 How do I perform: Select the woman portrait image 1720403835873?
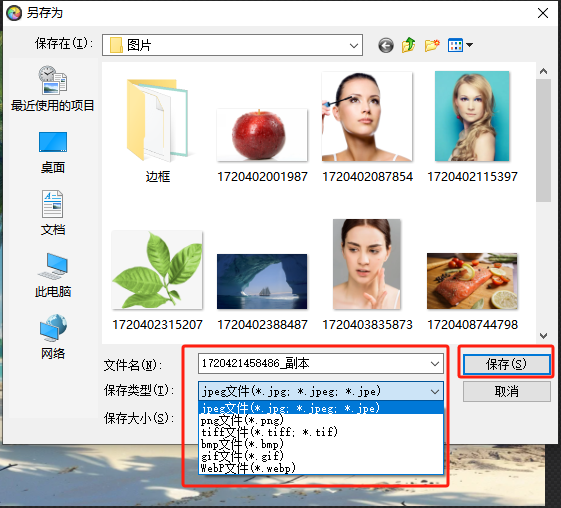coord(367,275)
